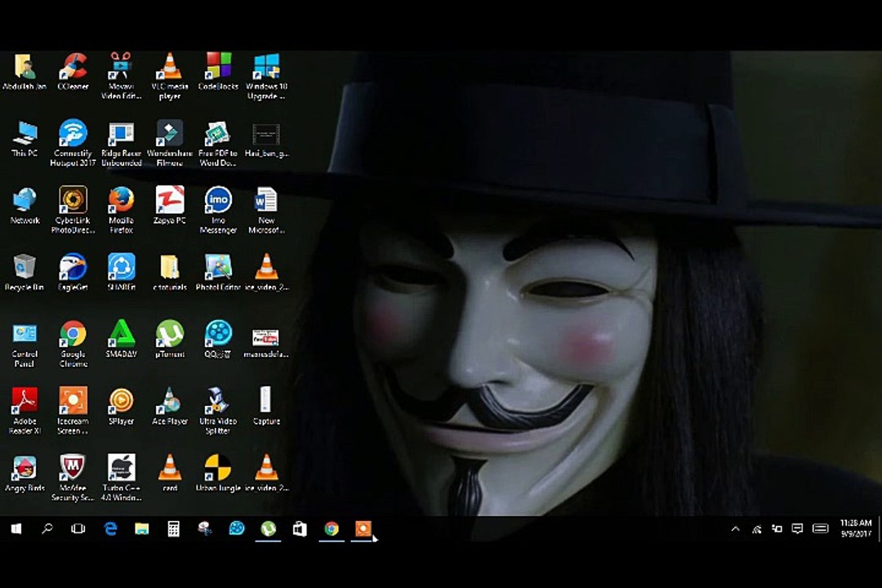Image resolution: width=882 pixels, height=588 pixels.
Task: Open the touch keyboard tray icon
Action: pos(821,529)
